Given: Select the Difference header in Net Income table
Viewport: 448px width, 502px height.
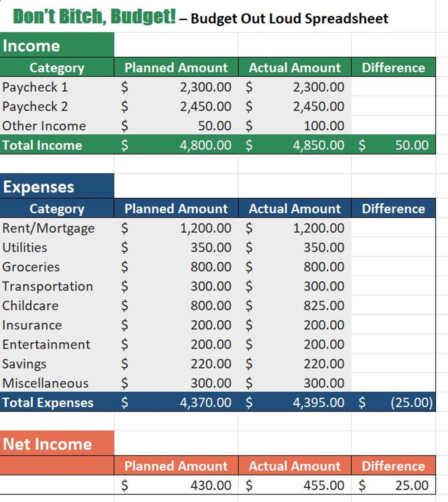Looking at the screenshot, I should (x=393, y=466).
